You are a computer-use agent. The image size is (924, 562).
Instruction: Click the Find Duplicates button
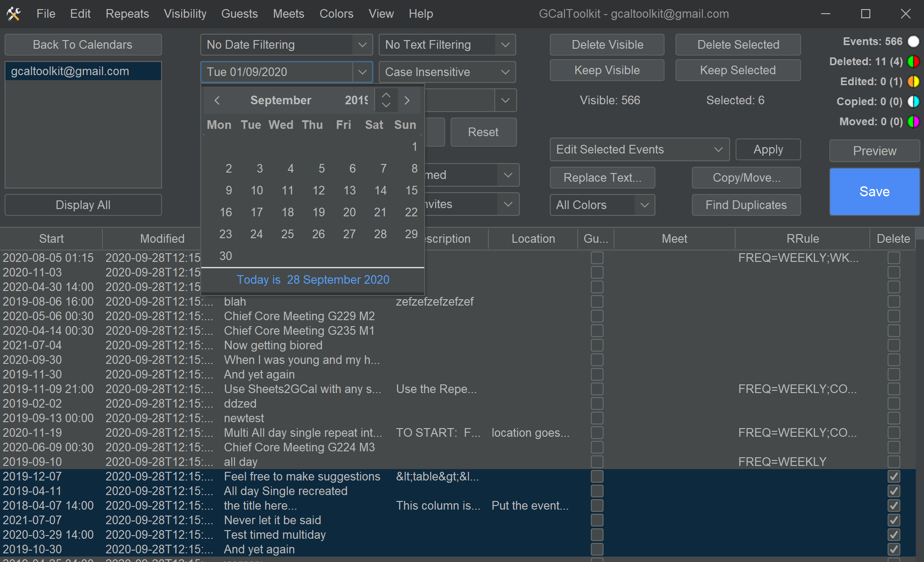746,205
